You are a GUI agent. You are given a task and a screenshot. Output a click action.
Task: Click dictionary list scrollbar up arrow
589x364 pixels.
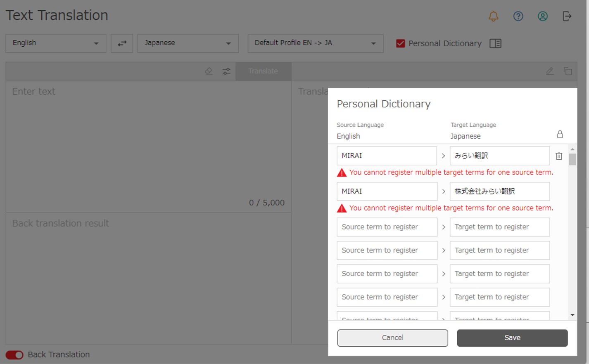572,149
